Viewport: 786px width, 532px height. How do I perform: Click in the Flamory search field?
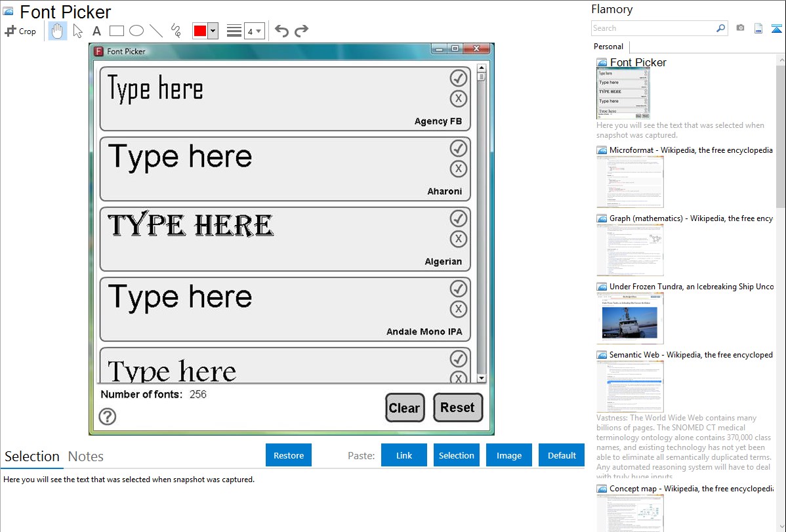click(x=653, y=28)
